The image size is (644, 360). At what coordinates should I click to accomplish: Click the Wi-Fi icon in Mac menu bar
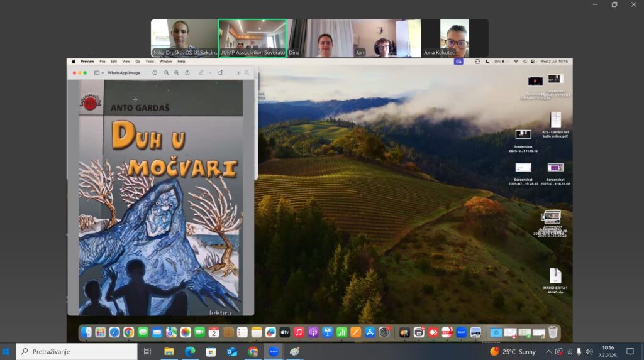(x=516, y=62)
